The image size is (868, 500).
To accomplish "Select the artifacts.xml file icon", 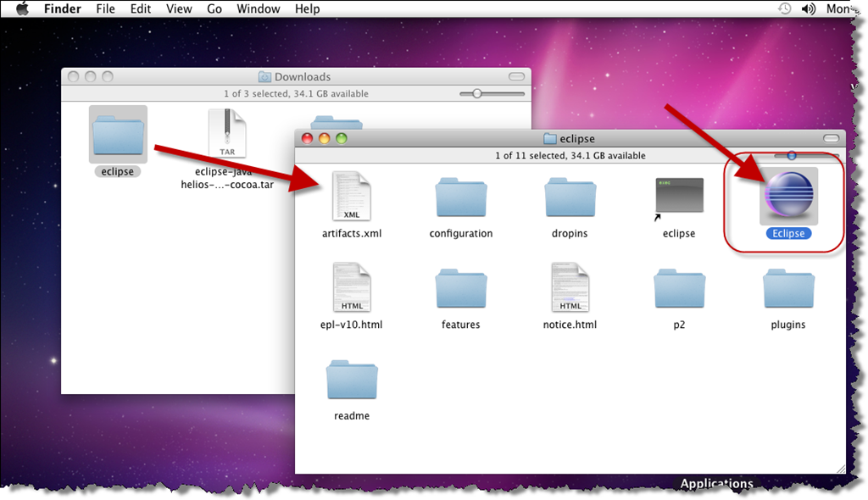I will [351, 196].
